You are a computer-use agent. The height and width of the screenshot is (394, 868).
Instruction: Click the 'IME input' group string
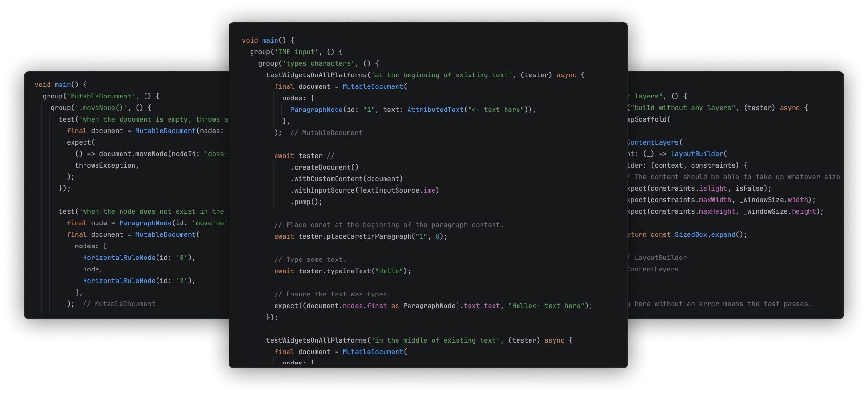297,52
